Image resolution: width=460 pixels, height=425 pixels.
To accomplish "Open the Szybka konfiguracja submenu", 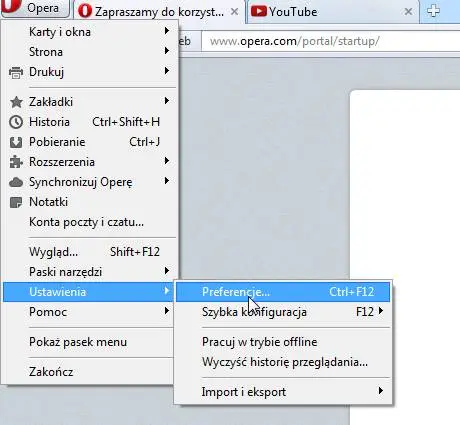I will 283,312.
